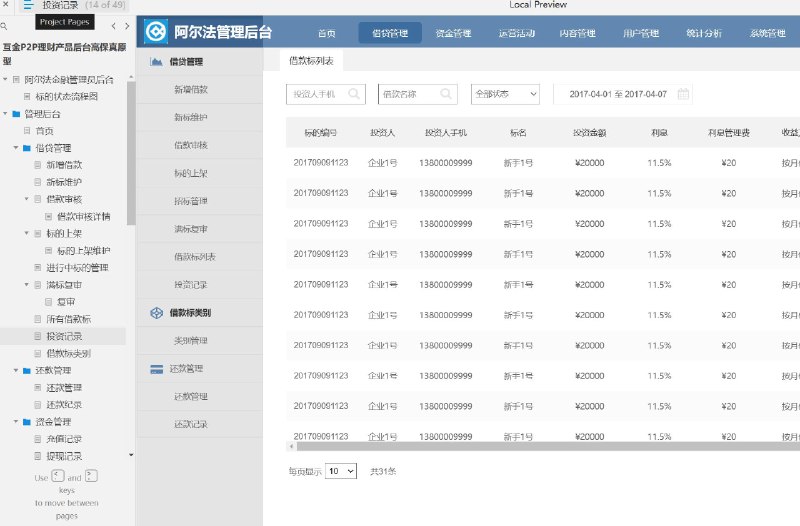Click 新增借款 in the app sidebar

(x=191, y=90)
